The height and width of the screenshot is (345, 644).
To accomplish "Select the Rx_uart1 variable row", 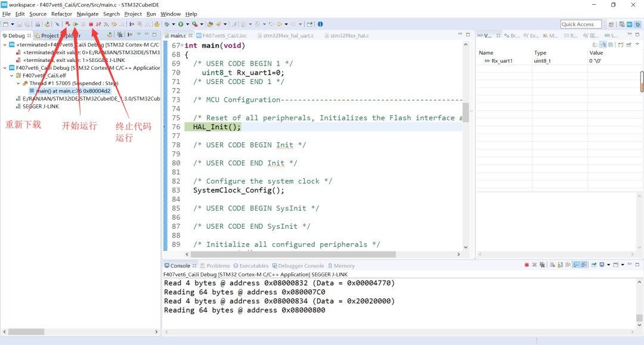I will click(560, 61).
